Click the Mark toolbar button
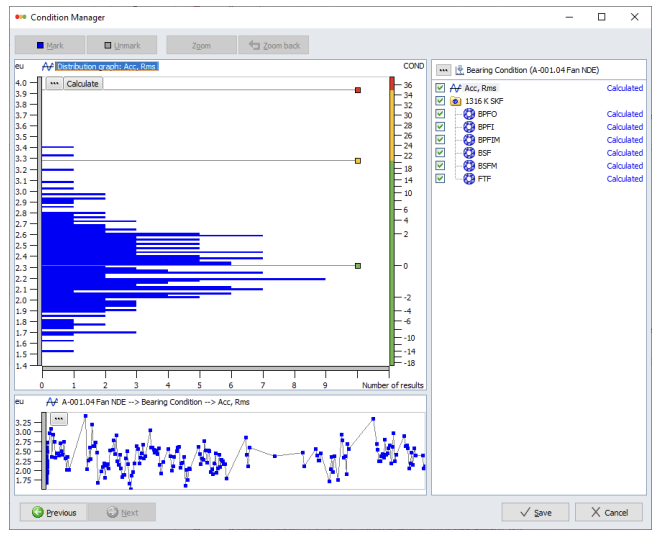Image resolution: width=670 pixels, height=538 pixels. coord(49,46)
